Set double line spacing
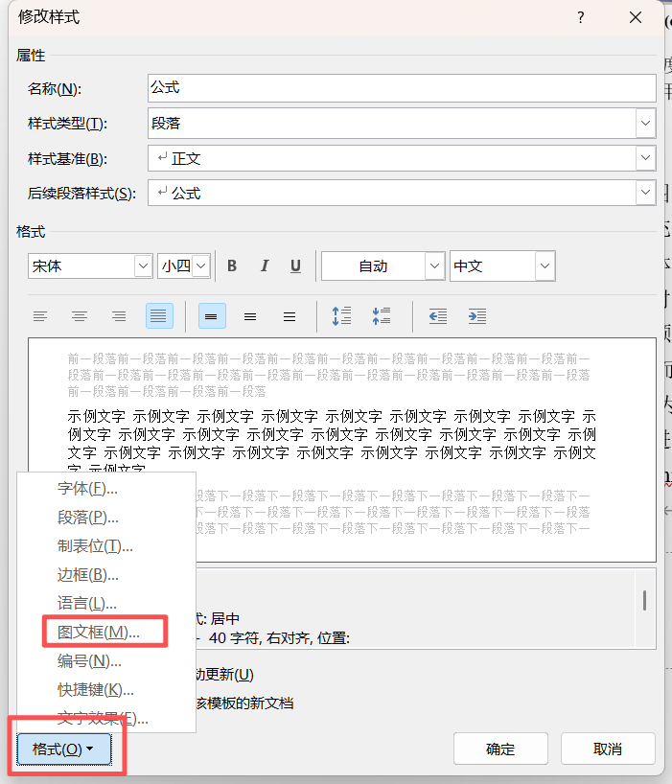The image size is (672, 784). point(289,316)
